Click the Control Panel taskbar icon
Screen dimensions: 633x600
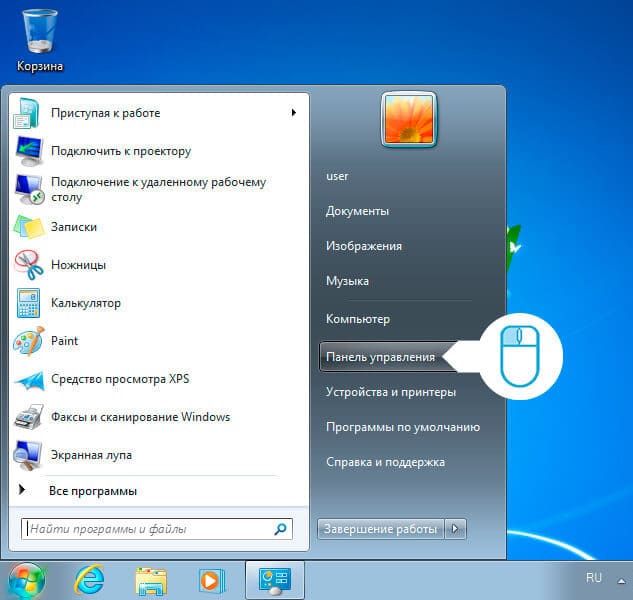275,581
